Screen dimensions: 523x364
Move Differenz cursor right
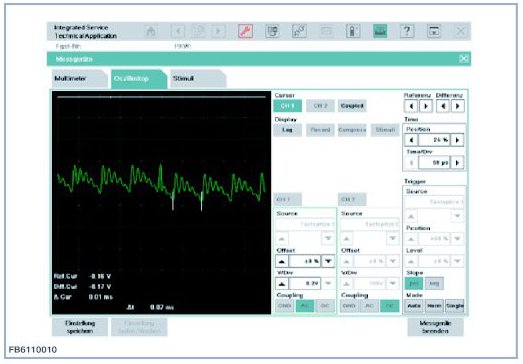[458, 106]
